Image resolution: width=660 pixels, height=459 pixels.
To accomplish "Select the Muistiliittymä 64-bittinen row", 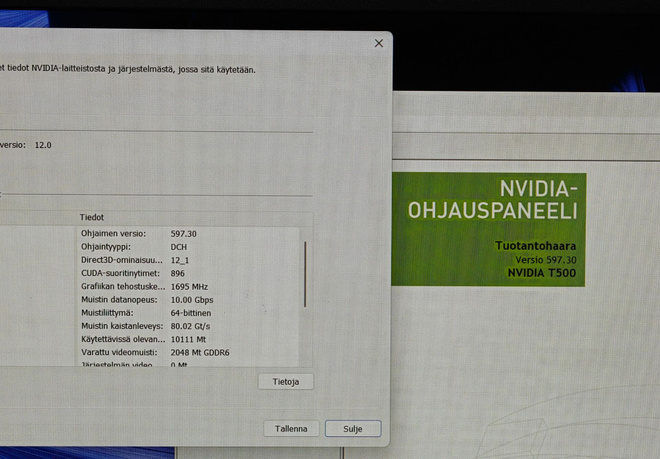I will [x=188, y=313].
